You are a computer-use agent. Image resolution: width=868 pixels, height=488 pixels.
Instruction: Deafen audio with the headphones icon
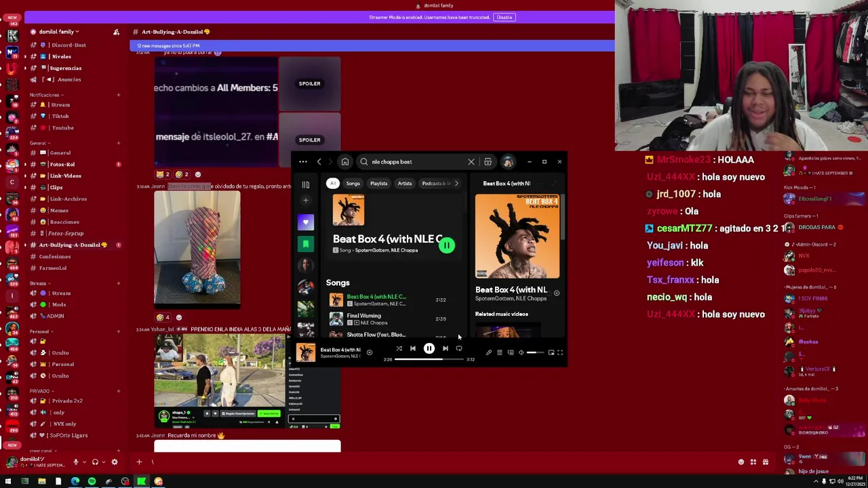click(95, 462)
